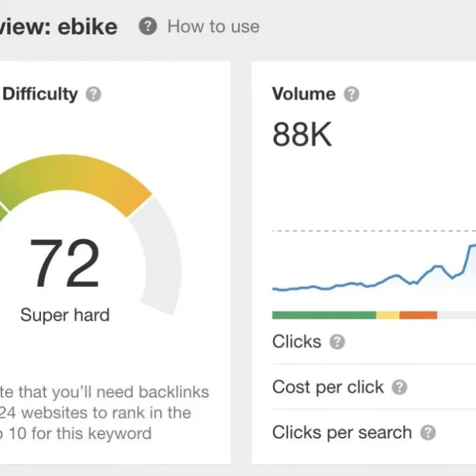This screenshot has height=476, width=476.
Task: Click the blue volume trend line chart
Action: pos(374,268)
